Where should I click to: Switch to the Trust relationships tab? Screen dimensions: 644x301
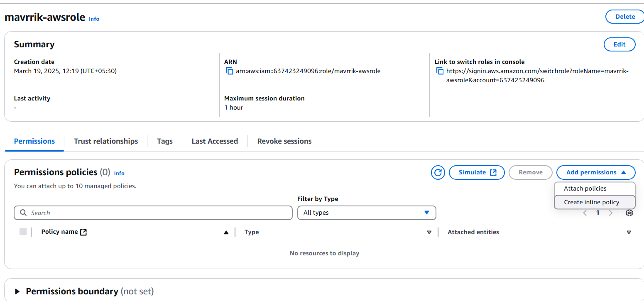(x=106, y=141)
